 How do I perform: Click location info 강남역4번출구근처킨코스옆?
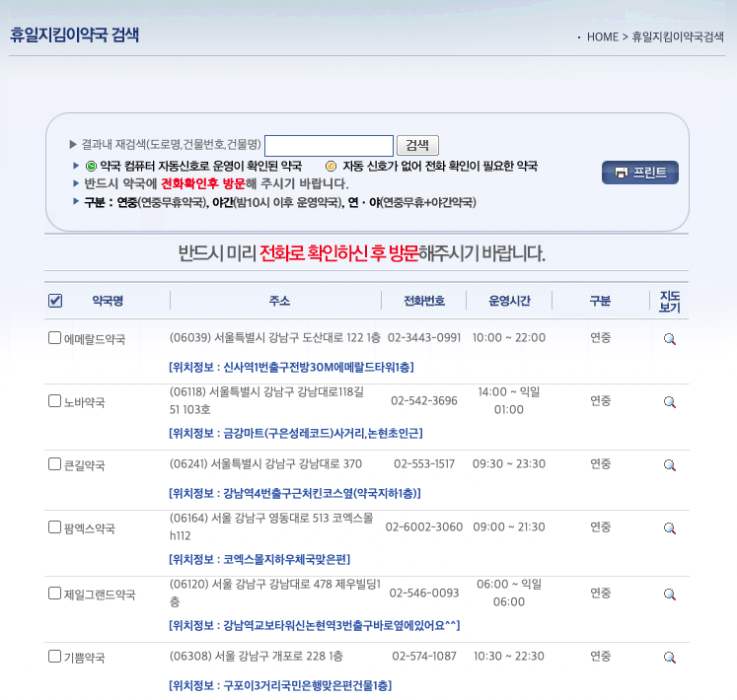click(x=295, y=493)
